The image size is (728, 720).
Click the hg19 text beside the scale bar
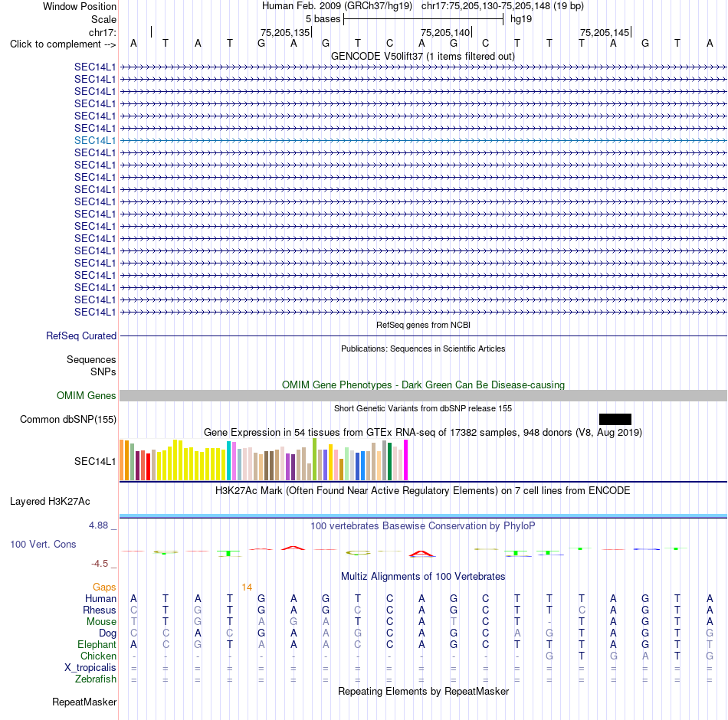(x=521, y=19)
